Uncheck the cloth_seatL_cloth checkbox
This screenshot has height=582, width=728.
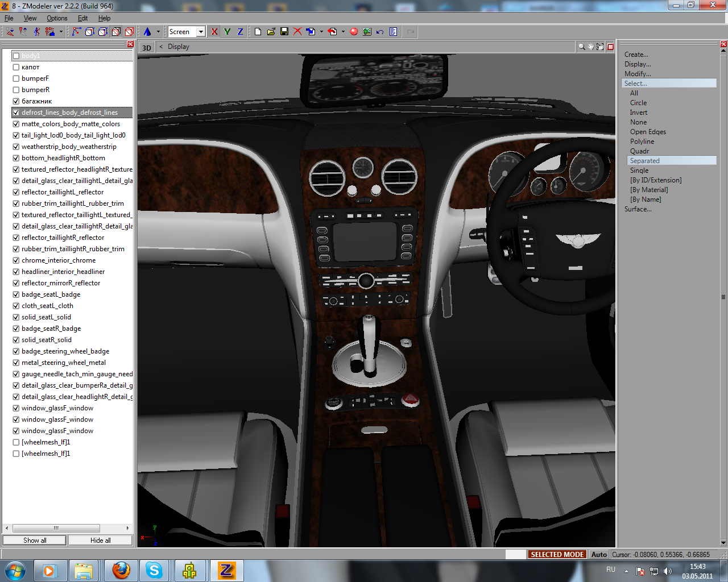(16, 306)
